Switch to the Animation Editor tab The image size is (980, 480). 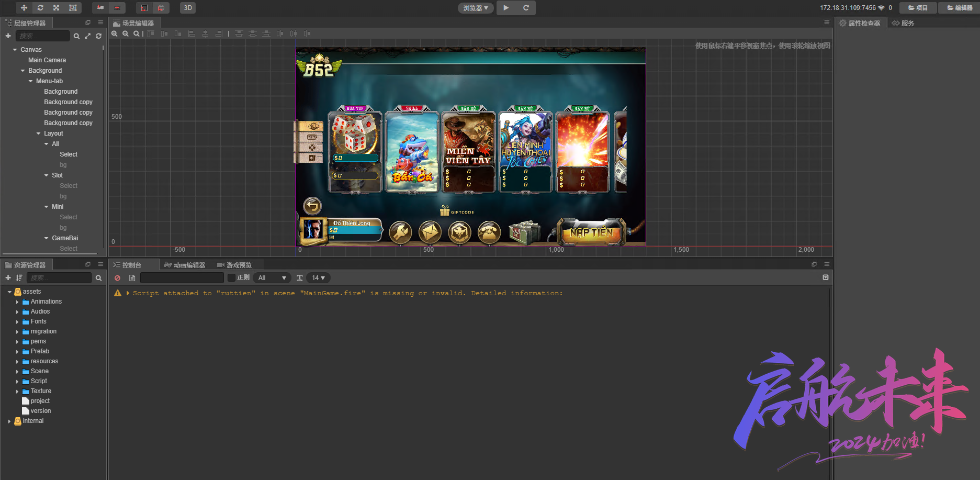[x=184, y=265]
